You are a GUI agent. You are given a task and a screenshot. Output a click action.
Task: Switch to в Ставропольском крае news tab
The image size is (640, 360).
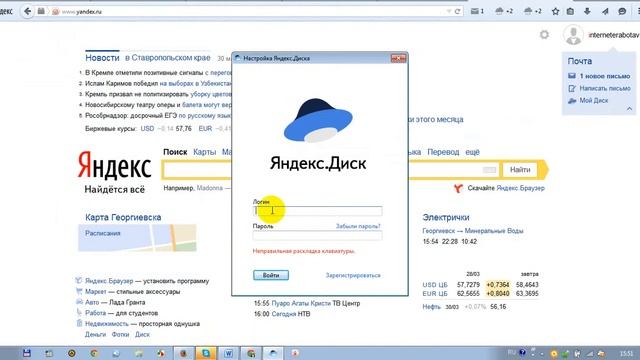168,58
